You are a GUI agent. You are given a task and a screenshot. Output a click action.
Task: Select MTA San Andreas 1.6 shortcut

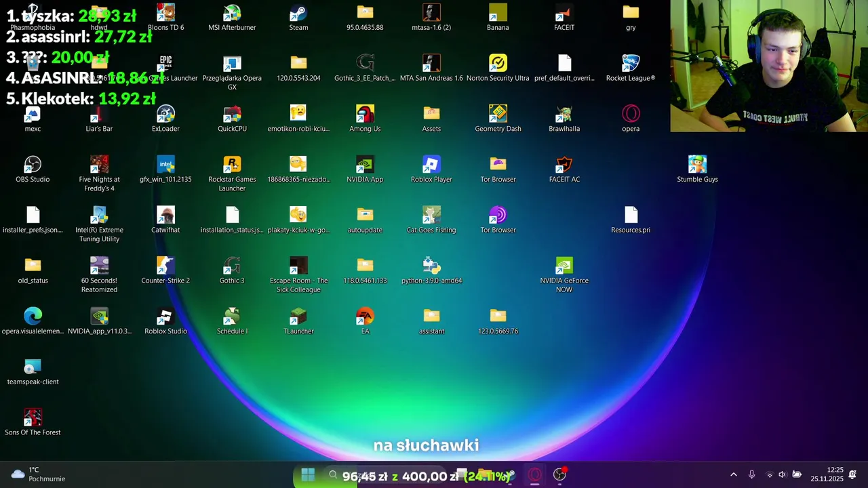point(431,68)
